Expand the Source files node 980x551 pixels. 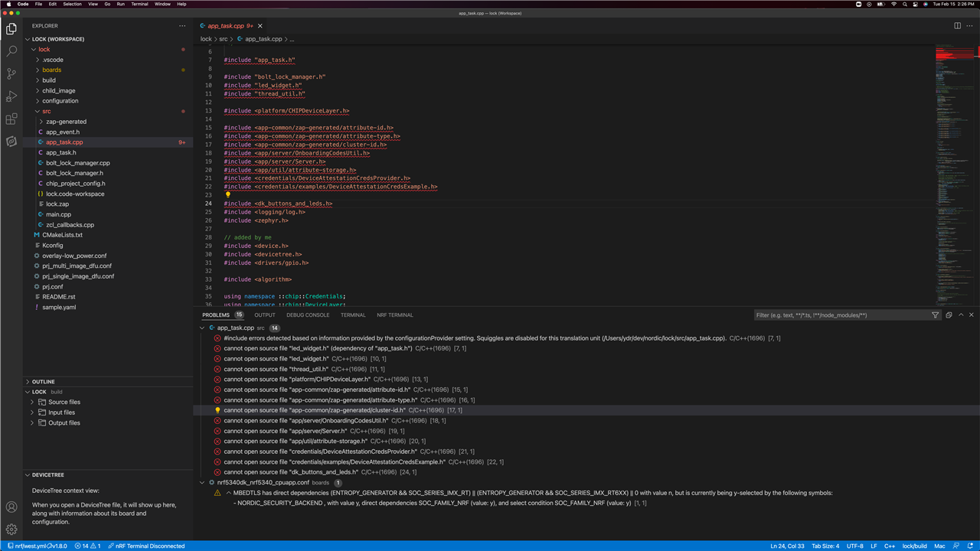pos(64,402)
